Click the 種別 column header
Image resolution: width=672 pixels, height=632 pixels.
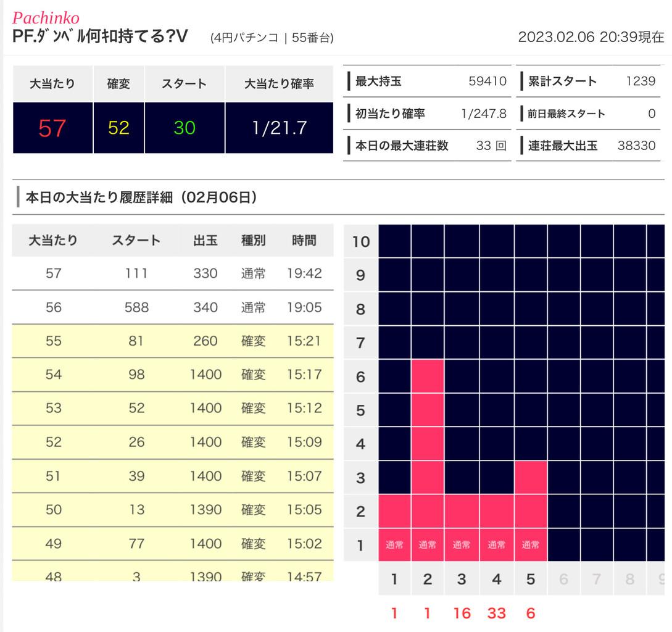[x=253, y=240]
